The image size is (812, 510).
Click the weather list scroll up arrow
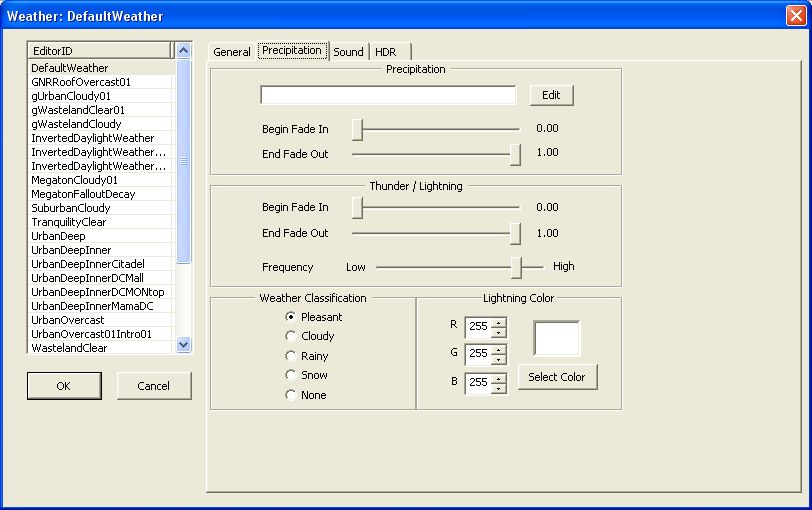183,51
